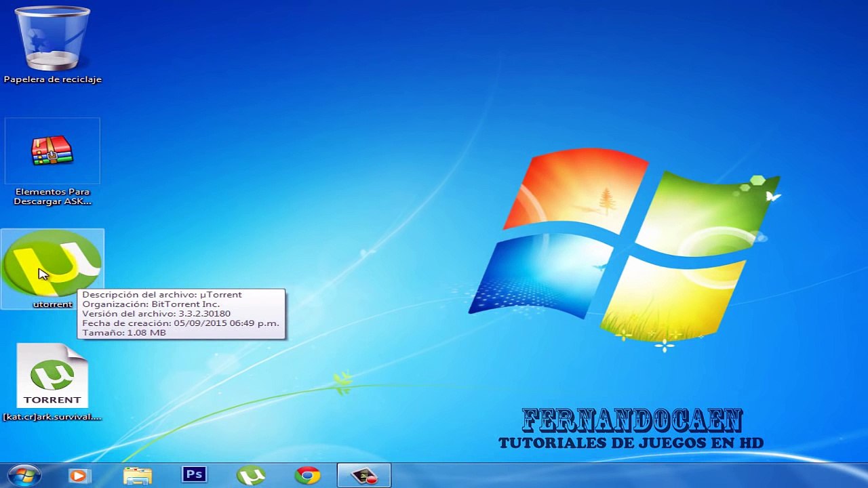This screenshot has height=488, width=868.
Task: Open Photoshop from the taskbar
Action: click(x=195, y=474)
